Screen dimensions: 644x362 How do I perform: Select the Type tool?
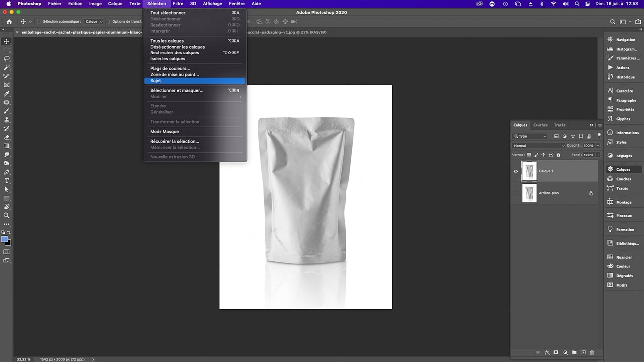coord(6,181)
